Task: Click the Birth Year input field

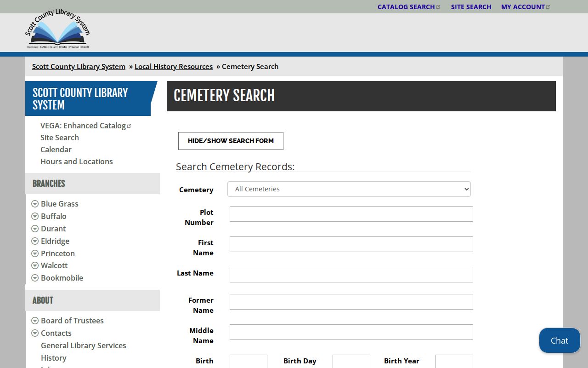Action: [454, 362]
